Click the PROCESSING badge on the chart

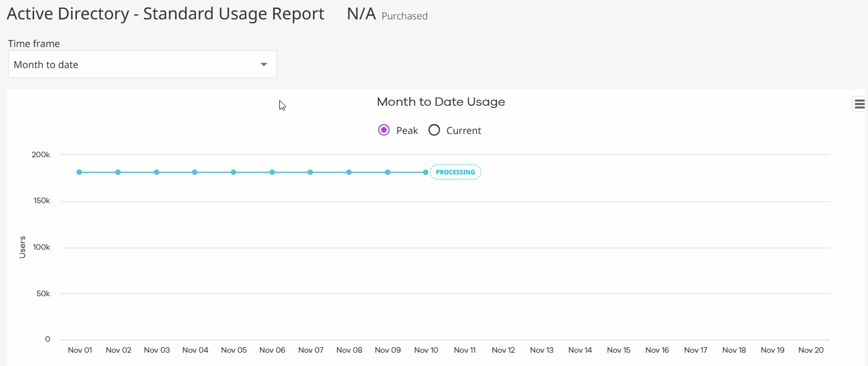[x=455, y=172]
